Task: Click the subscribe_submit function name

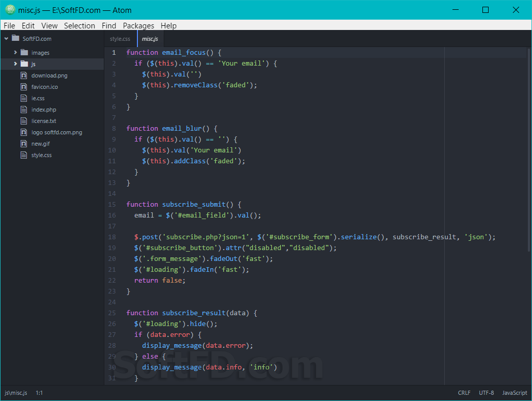Action: (x=194, y=205)
